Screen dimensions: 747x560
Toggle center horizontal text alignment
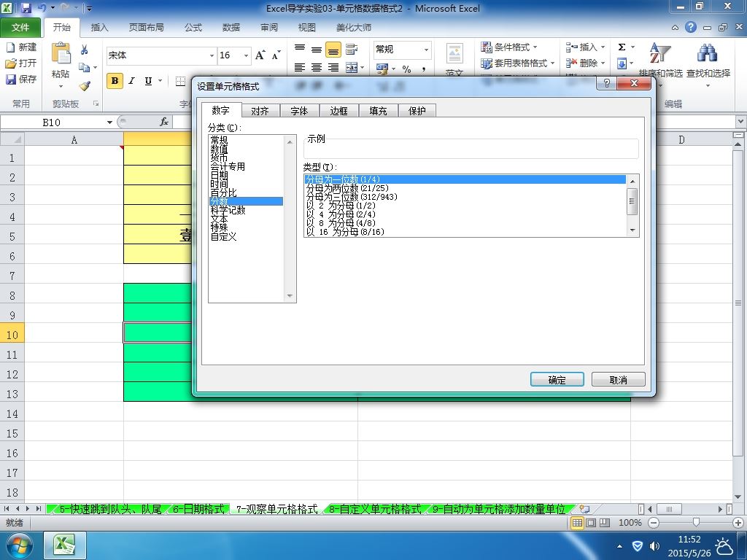tap(317, 68)
